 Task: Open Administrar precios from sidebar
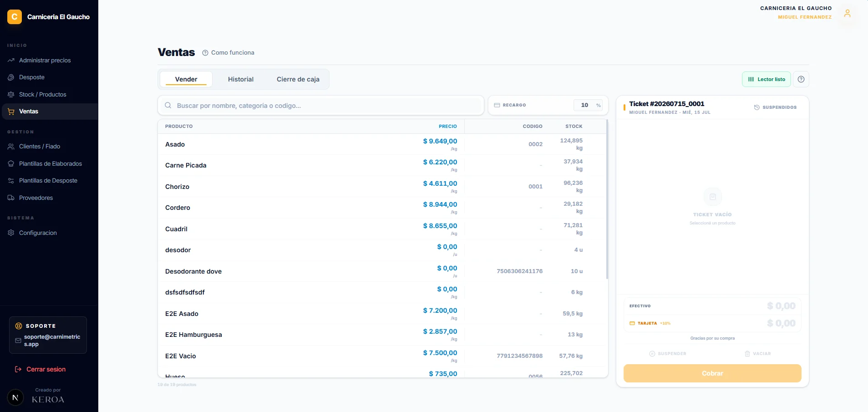pyautogui.click(x=45, y=60)
